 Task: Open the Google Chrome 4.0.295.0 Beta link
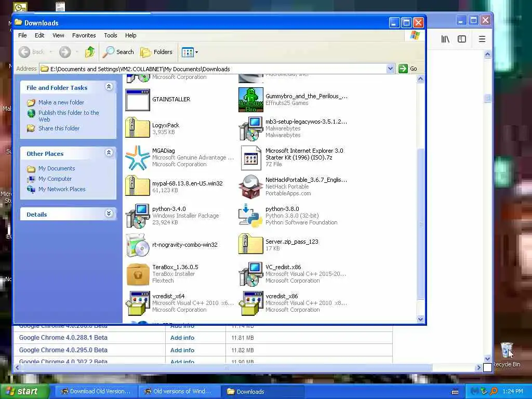pyautogui.click(x=63, y=350)
